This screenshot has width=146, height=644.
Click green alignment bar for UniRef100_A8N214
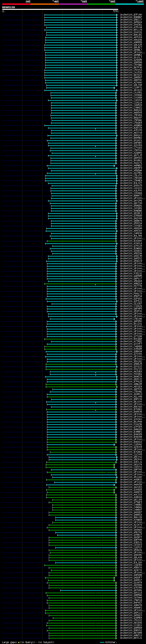coord(80,284)
